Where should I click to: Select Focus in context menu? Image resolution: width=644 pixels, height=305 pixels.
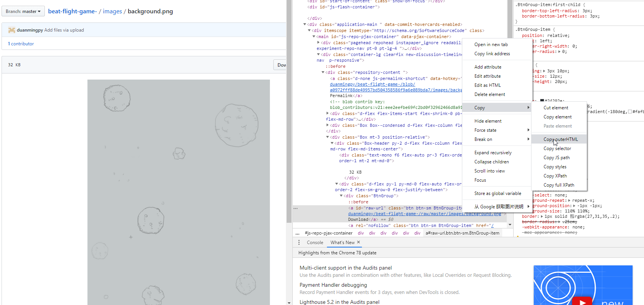click(x=497, y=180)
